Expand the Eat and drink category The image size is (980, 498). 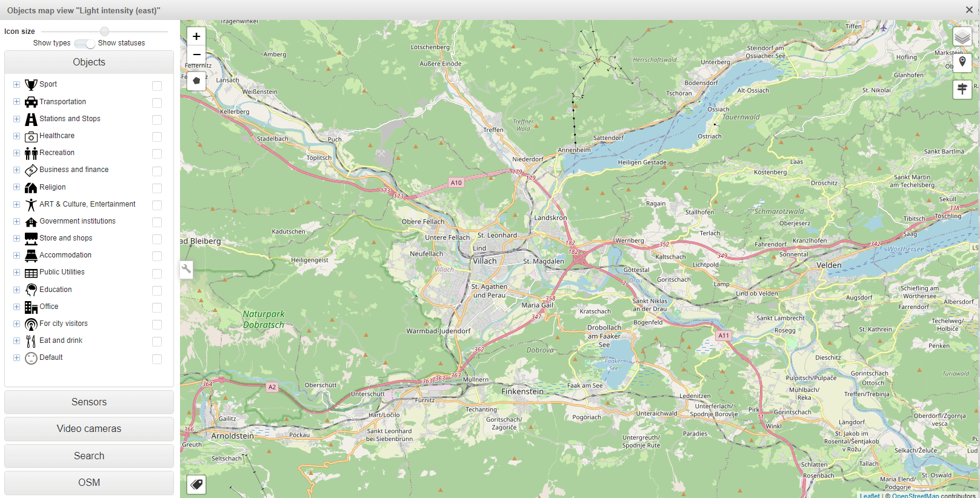(16, 340)
